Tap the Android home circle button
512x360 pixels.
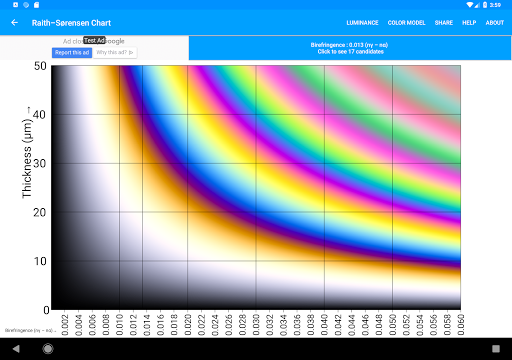(48, 349)
